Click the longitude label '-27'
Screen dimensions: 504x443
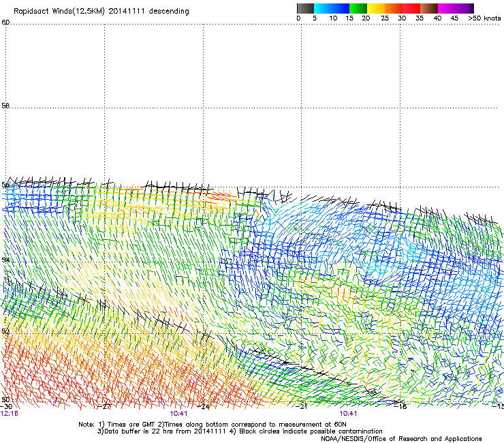click(x=104, y=407)
